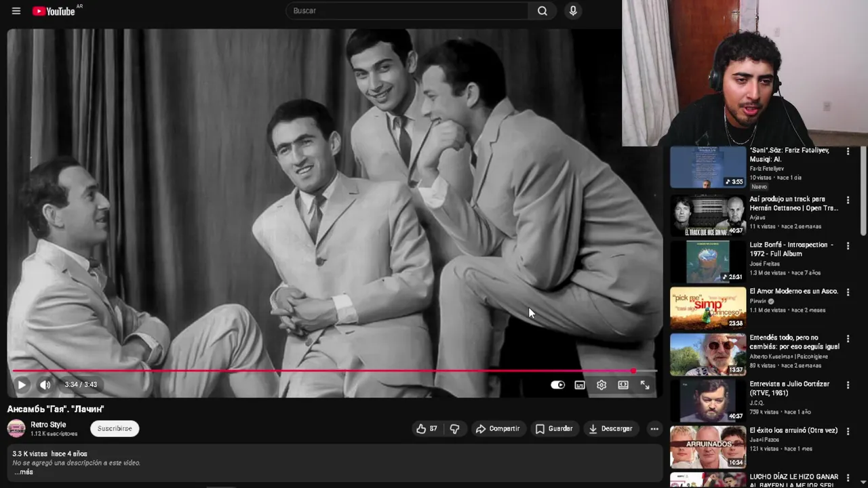868x488 pixels.
Task: Open options for 'Así produjo un track' video
Action: [848, 201]
